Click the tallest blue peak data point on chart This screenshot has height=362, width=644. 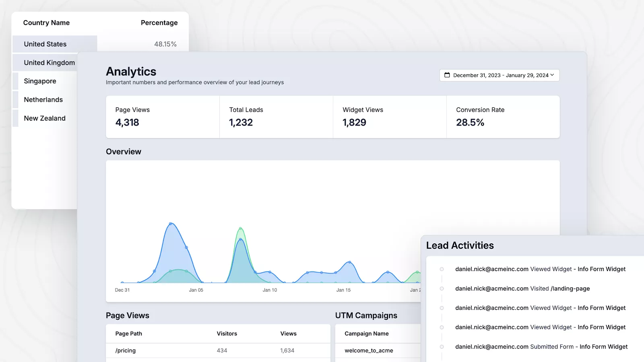(171, 224)
